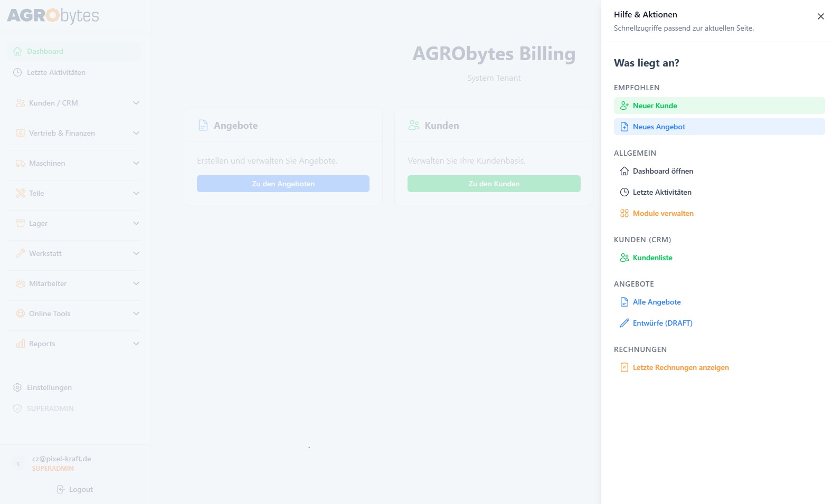Image resolution: width=833 pixels, height=504 pixels.
Task: Open the Entwürfe (DRAFT) link
Action: (x=662, y=323)
